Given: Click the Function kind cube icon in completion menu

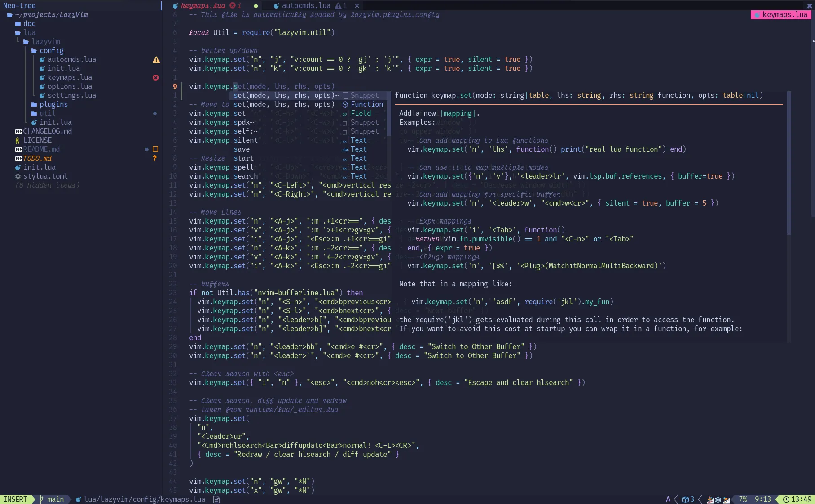Looking at the screenshot, I should (x=345, y=105).
